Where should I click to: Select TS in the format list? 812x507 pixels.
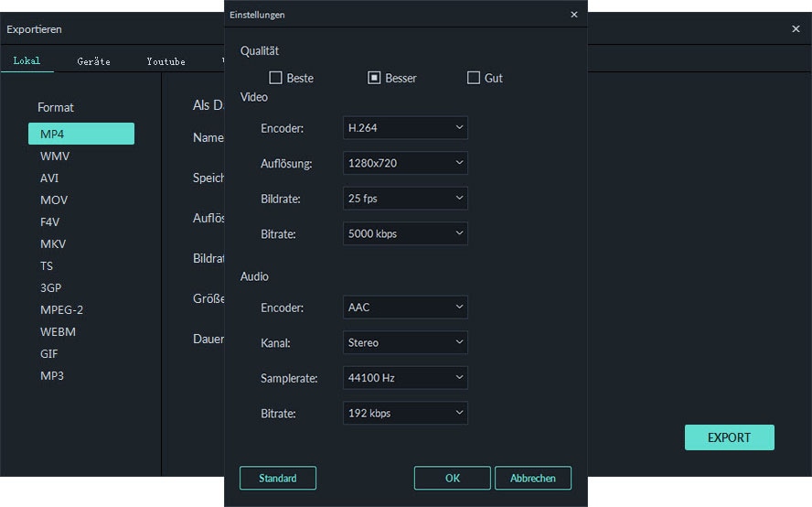[x=47, y=266]
